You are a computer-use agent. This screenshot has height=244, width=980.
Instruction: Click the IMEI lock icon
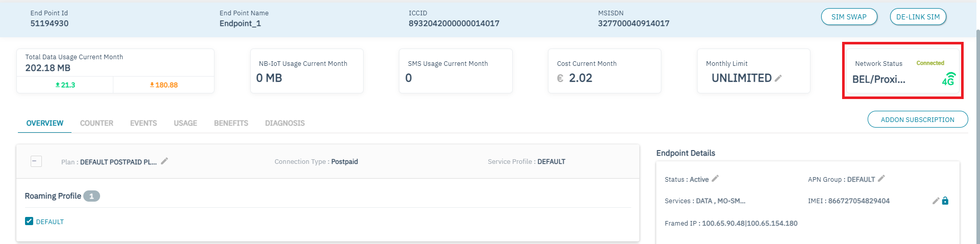pos(945,201)
